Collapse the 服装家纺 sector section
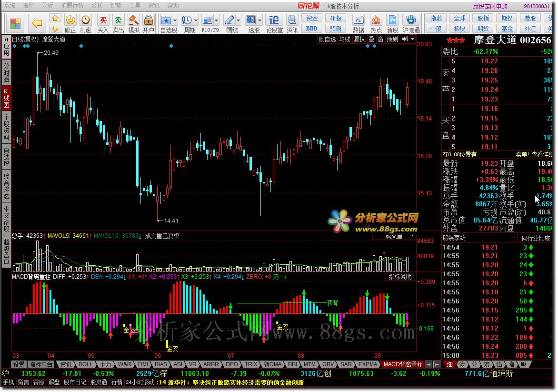Image resolution: width=558 pixels, height=392 pixels. (513, 238)
